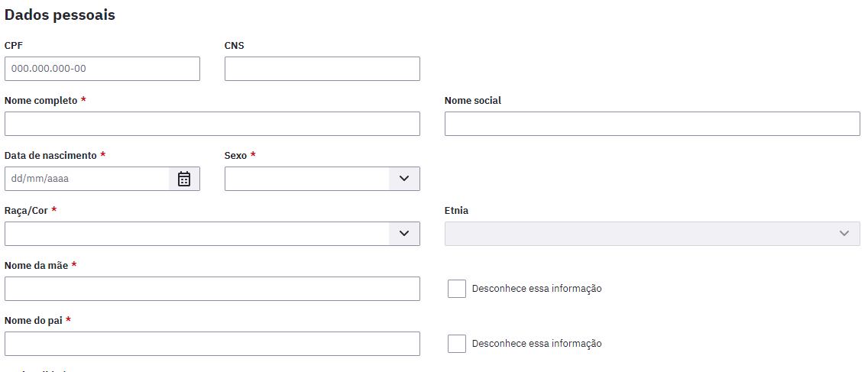Click the Nome do pai text field
Image resolution: width=868 pixels, height=372 pixels.
pyautogui.click(x=212, y=343)
